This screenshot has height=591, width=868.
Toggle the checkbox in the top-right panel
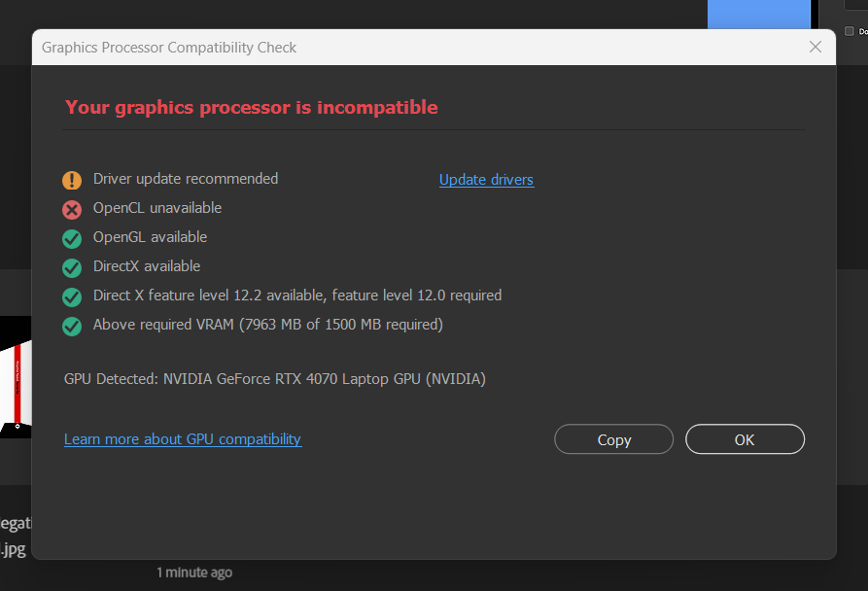click(849, 31)
